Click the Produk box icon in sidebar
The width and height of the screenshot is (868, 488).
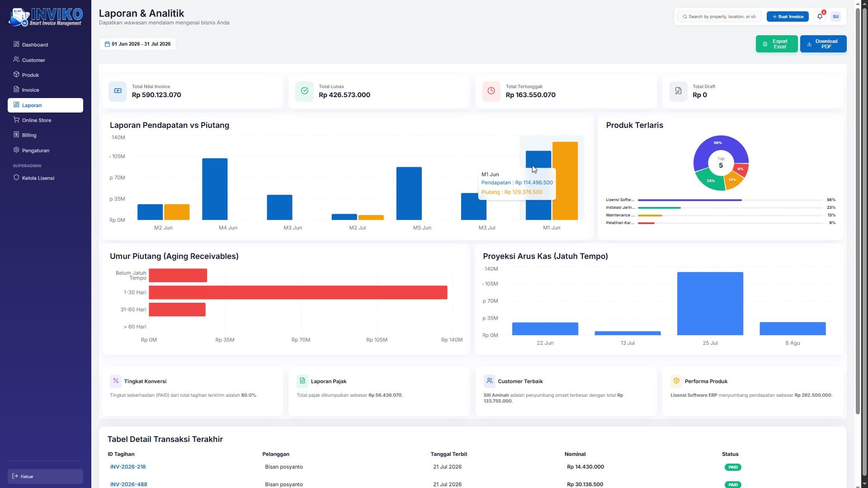(x=16, y=75)
